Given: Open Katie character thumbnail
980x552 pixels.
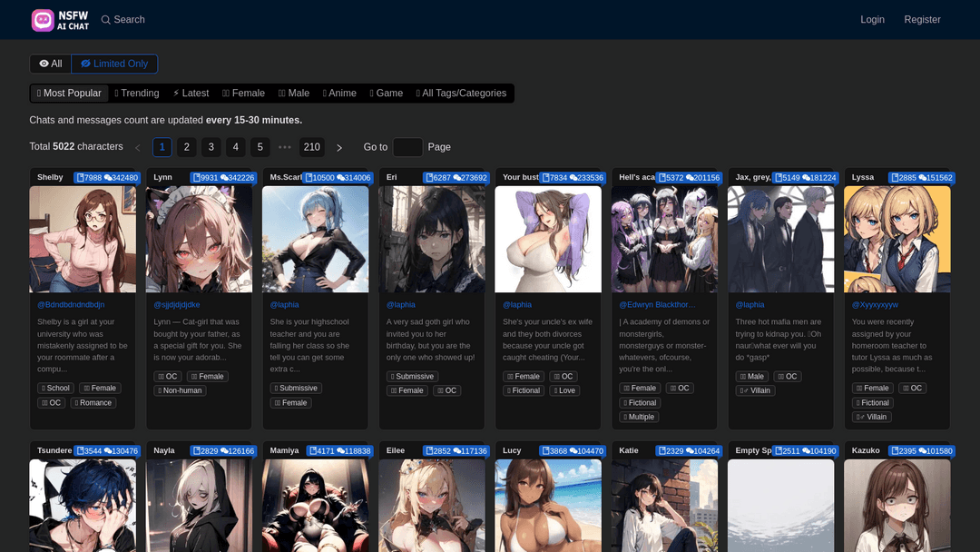Looking at the screenshot, I should tap(664, 506).
